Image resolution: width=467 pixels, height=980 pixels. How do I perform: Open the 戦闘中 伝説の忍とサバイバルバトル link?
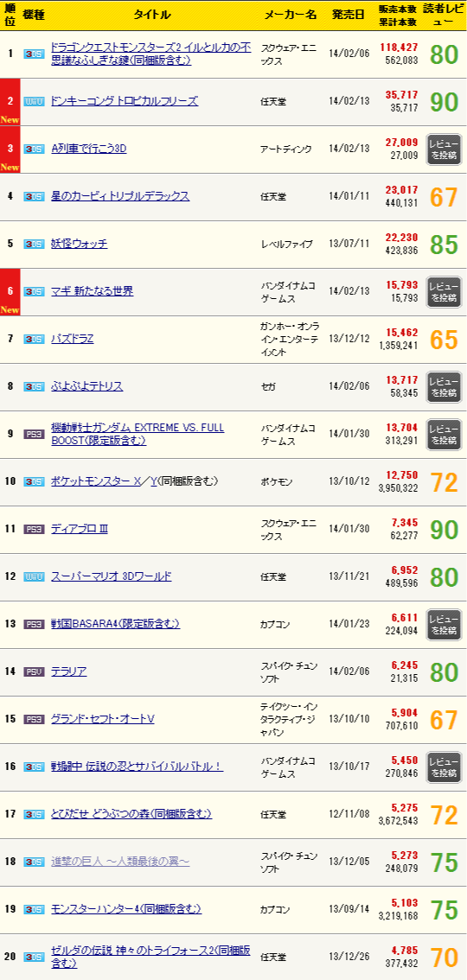pos(137,767)
